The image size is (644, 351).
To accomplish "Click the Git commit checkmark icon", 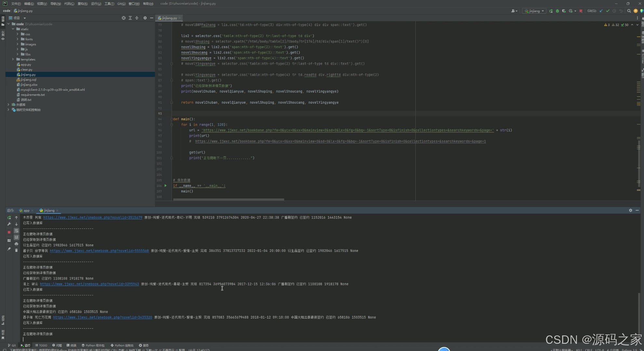I will point(608,11).
